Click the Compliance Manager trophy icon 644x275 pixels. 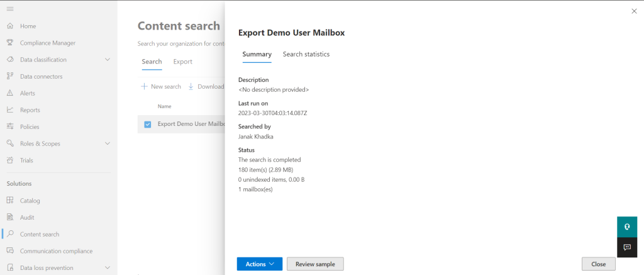pos(11,43)
